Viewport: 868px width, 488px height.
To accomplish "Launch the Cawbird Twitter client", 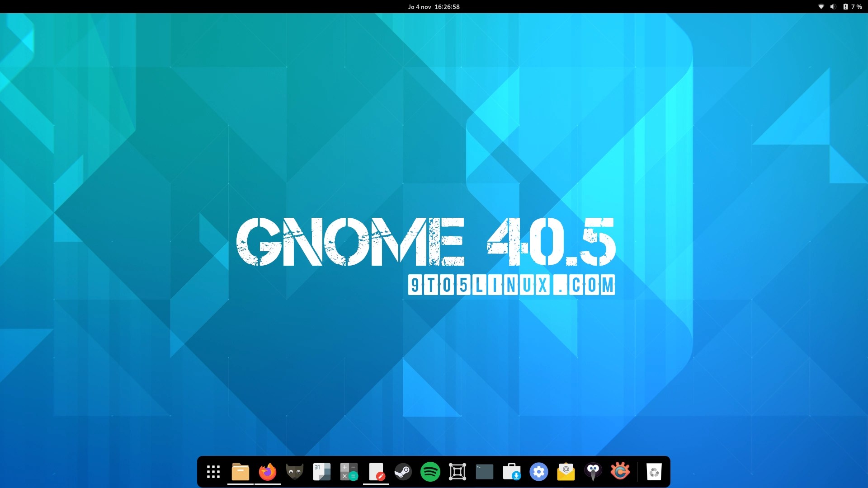I will tap(593, 471).
